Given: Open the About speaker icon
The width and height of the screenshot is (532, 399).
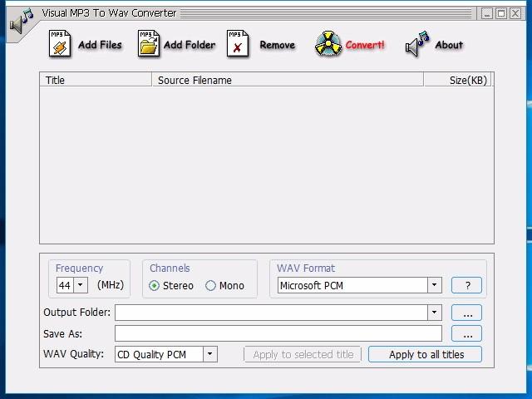Looking at the screenshot, I should [417, 44].
